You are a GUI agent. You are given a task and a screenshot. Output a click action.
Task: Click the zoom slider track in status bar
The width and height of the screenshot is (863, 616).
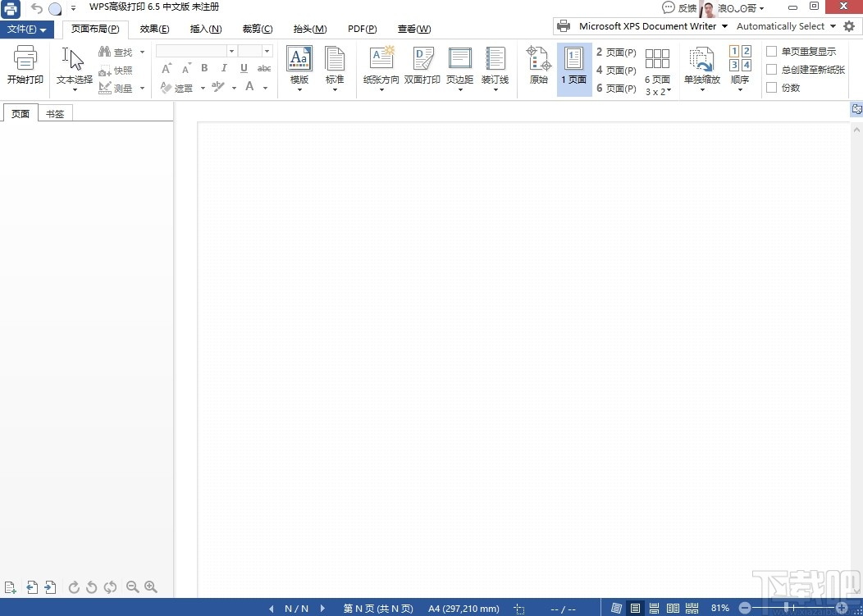tap(793, 608)
